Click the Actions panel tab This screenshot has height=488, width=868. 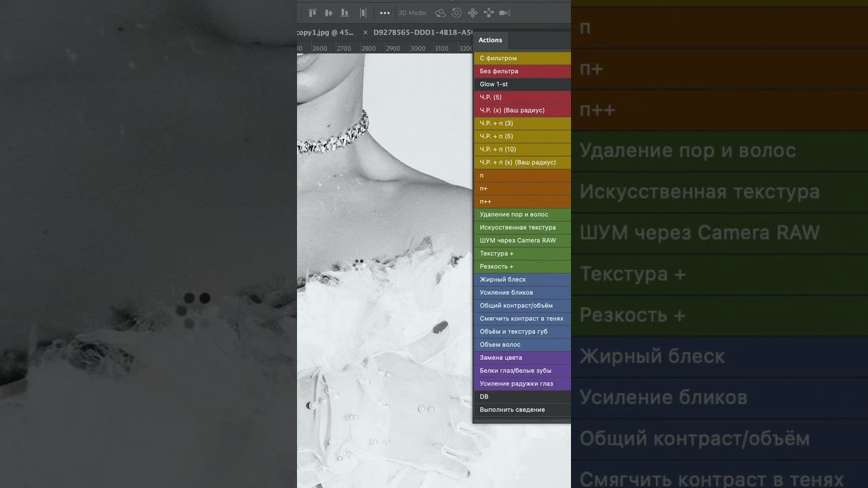(x=490, y=40)
